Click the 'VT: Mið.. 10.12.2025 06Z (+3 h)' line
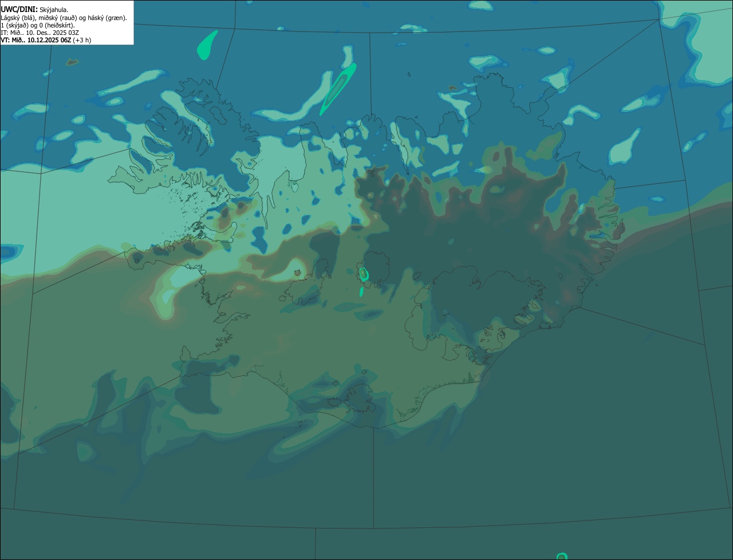This screenshot has height=560, width=733. [x=46, y=40]
